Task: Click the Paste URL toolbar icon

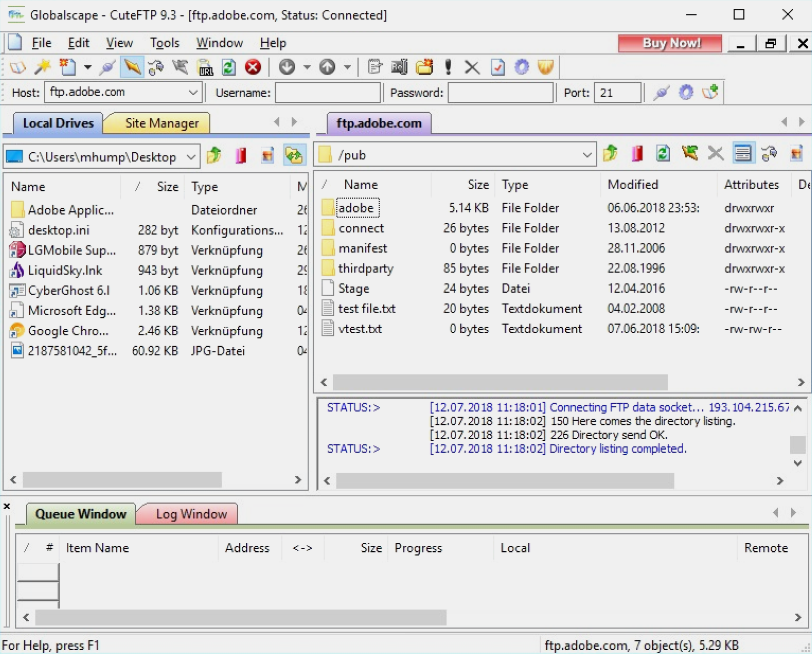Action: tap(205, 67)
